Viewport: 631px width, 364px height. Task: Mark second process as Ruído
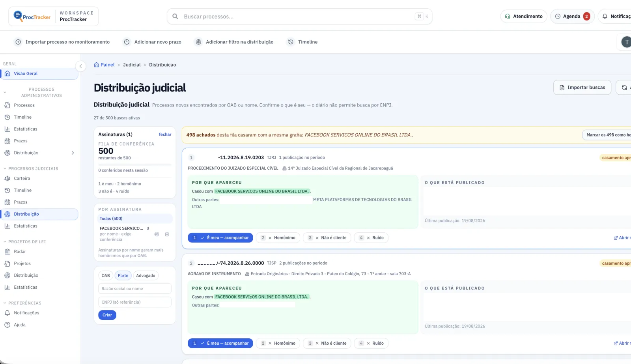coord(371,343)
